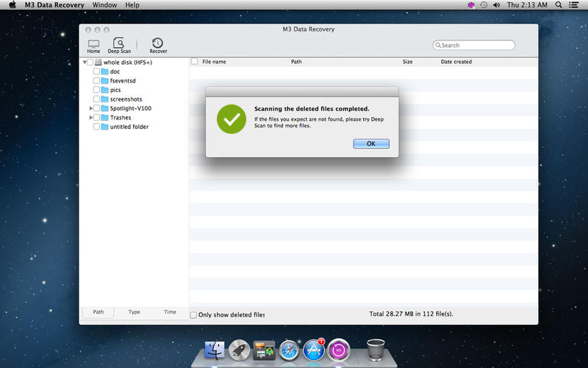This screenshot has height=368, width=588.
Task: Tick the select-all File name checkbox
Action: point(194,61)
